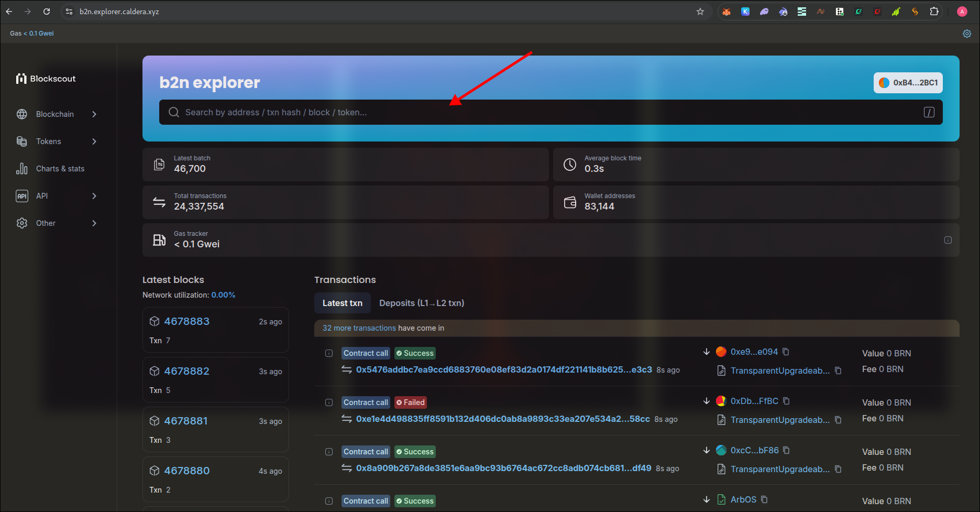Copy the ArbOS address
Image resolution: width=980 pixels, height=512 pixels.
tap(764, 499)
